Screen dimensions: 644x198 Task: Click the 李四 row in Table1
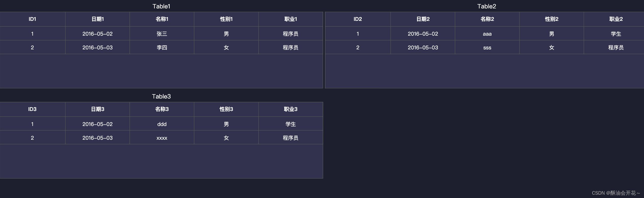pos(162,47)
